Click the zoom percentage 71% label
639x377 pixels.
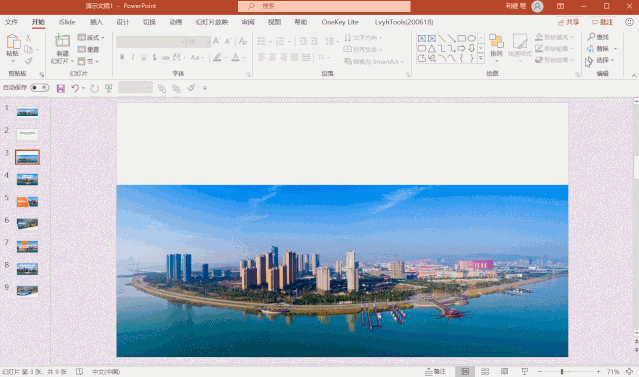pyautogui.click(x=613, y=372)
